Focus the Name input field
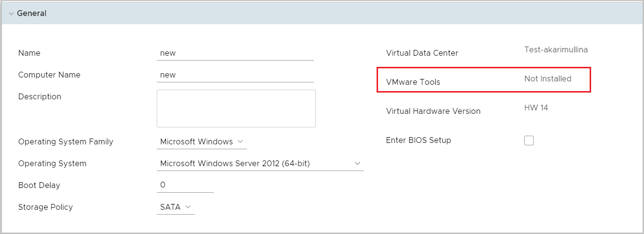The width and height of the screenshot is (644, 234). (x=235, y=53)
